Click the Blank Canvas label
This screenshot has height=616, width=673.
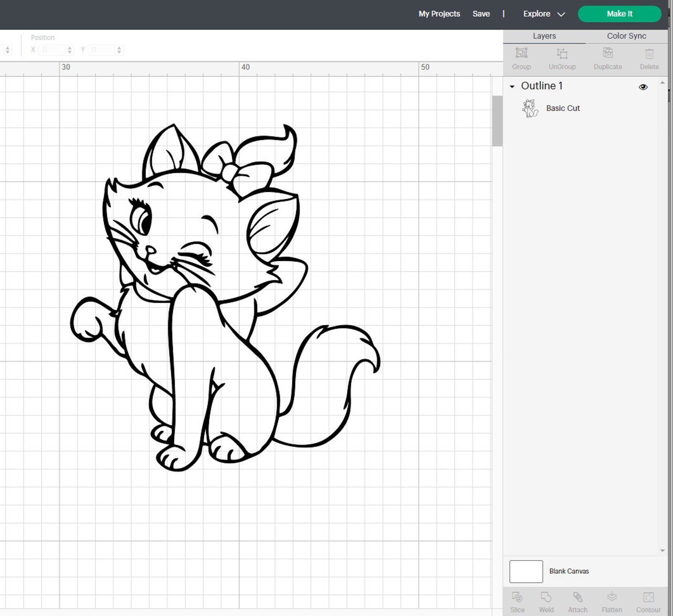tap(569, 571)
